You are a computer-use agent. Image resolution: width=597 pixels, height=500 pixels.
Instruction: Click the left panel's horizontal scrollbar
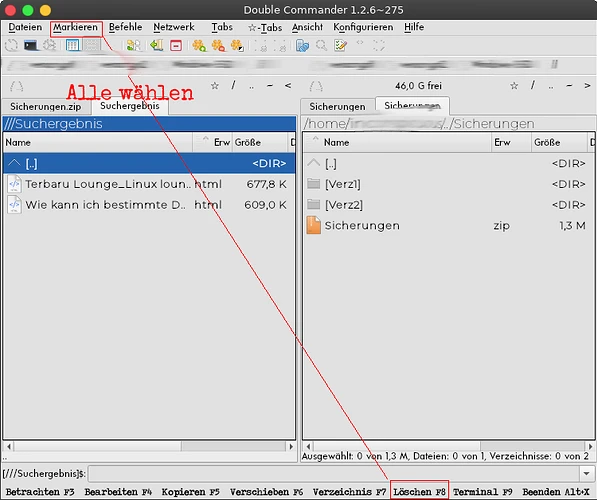(x=149, y=446)
